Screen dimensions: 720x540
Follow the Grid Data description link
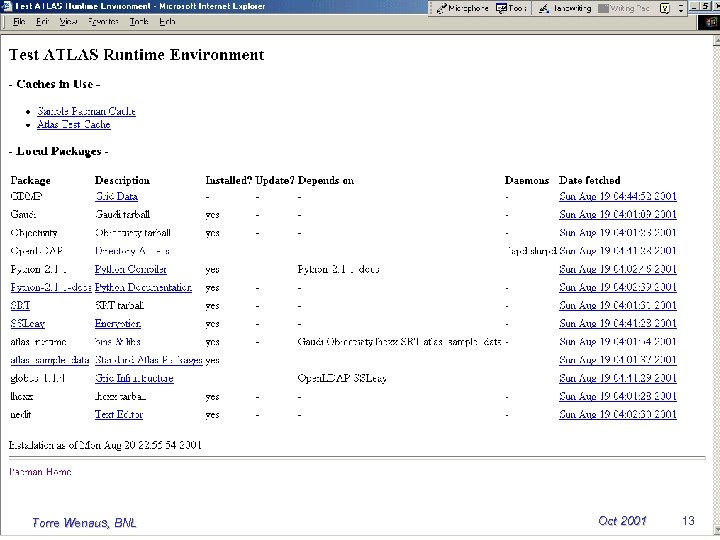(x=117, y=197)
